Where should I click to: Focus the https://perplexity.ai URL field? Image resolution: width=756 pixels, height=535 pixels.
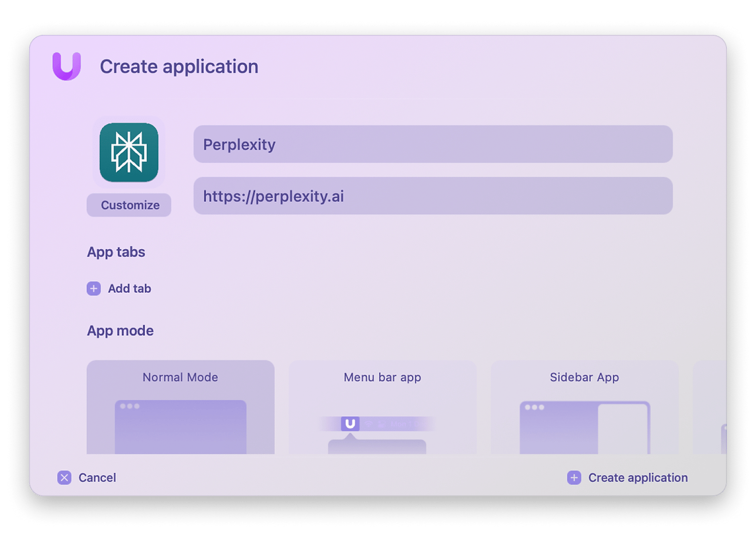(433, 196)
